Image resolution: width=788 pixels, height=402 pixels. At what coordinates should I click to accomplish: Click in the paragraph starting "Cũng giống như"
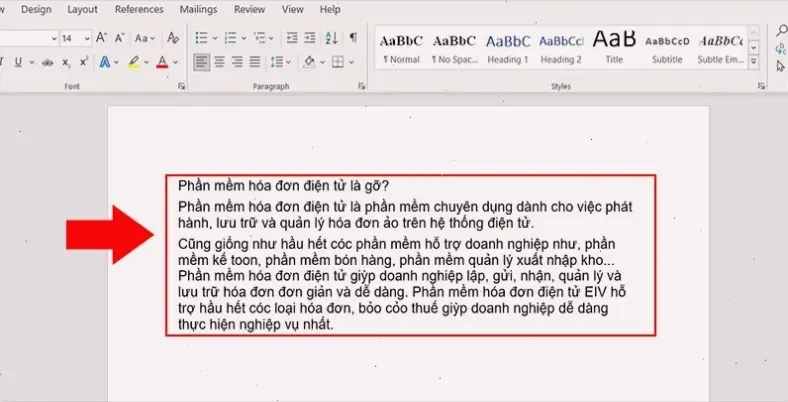[400, 284]
